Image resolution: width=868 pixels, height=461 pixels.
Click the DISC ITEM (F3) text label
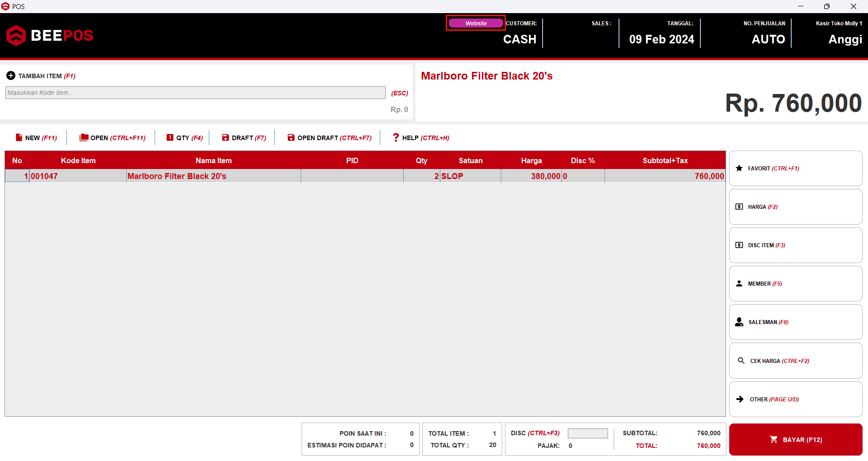pyautogui.click(x=767, y=245)
